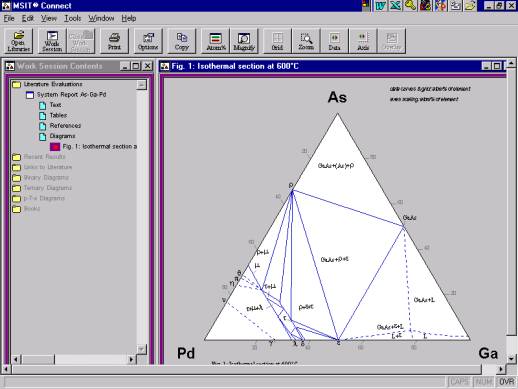Open the Tools menu
518x389 pixels.
[73, 18]
